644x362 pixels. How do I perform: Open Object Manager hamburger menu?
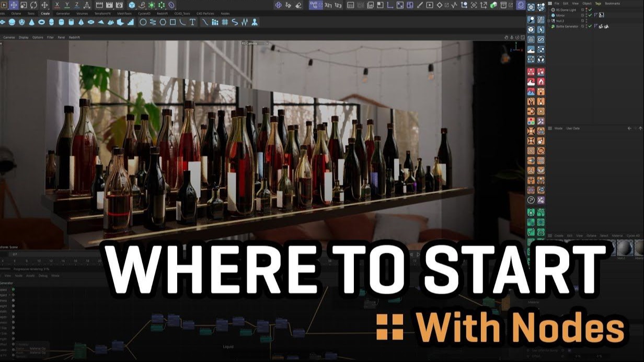550,4
